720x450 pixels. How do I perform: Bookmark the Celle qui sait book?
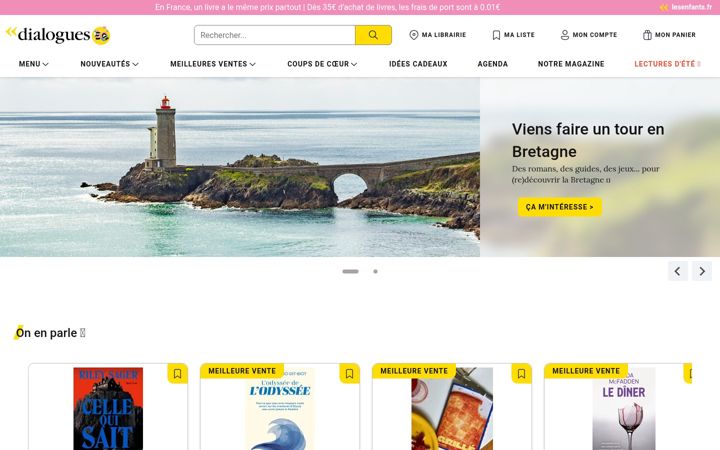[177, 374]
